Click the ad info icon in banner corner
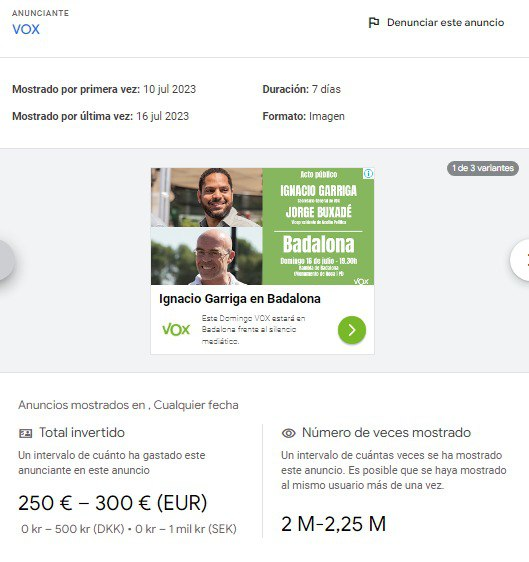 point(368,173)
